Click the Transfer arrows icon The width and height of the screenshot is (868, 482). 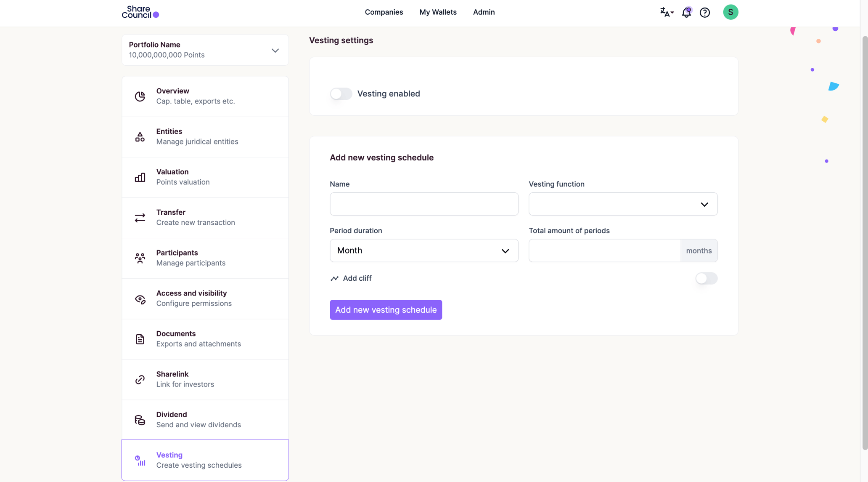(x=140, y=218)
